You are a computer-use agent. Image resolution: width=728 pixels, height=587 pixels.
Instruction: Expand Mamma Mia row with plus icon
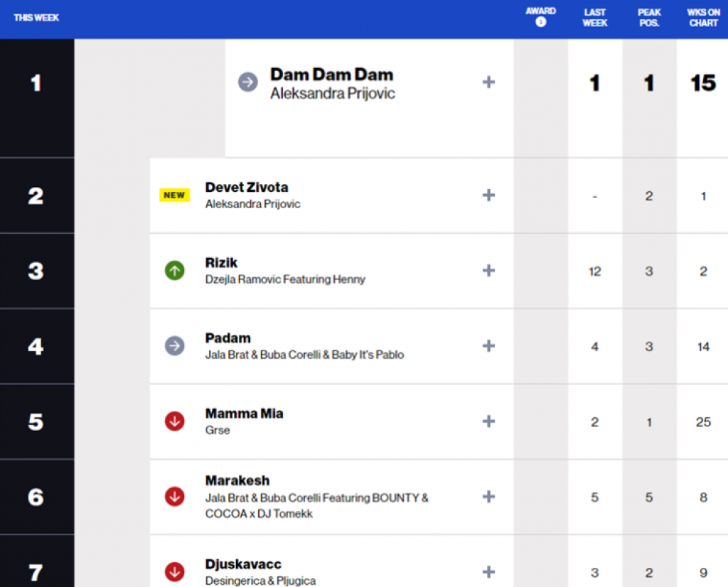pyautogui.click(x=488, y=421)
